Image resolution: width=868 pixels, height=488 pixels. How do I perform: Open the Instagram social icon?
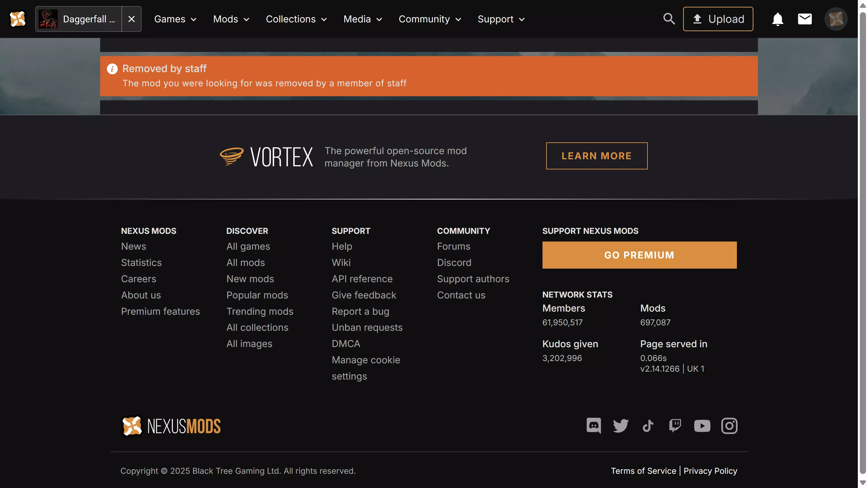coord(729,426)
